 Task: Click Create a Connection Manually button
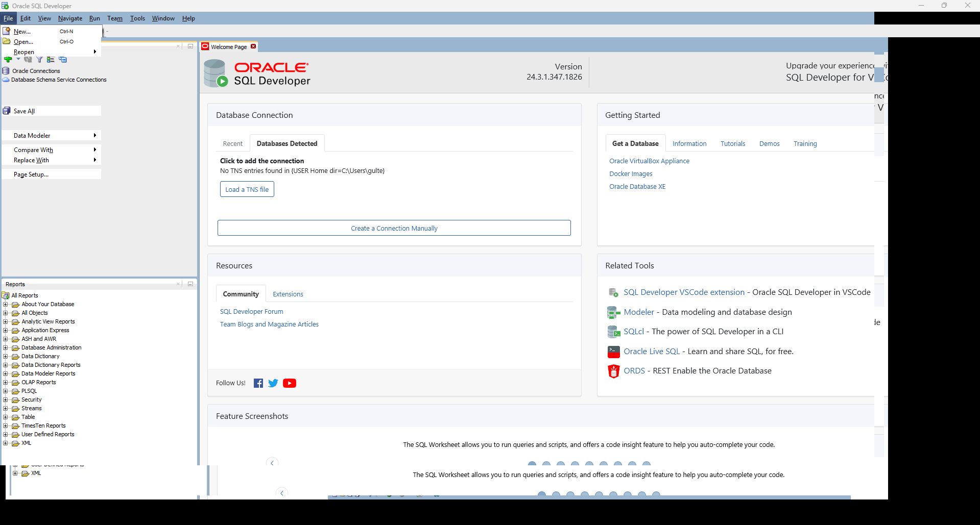coord(394,228)
